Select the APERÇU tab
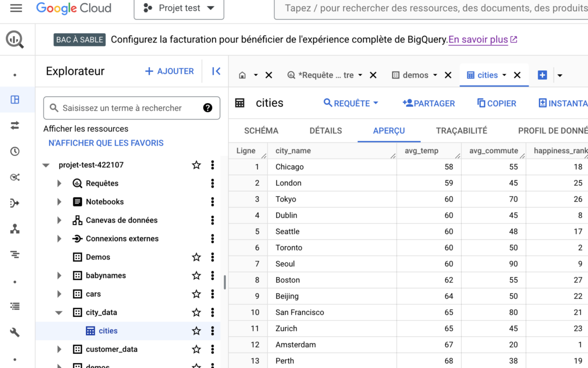 pyautogui.click(x=389, y=131)
